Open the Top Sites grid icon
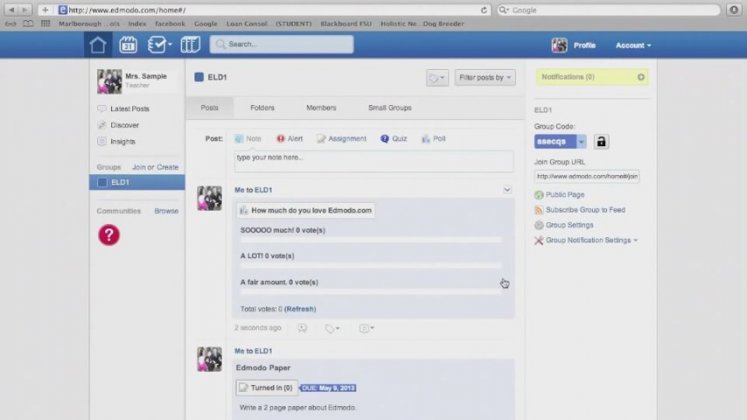 click(45, 23)
